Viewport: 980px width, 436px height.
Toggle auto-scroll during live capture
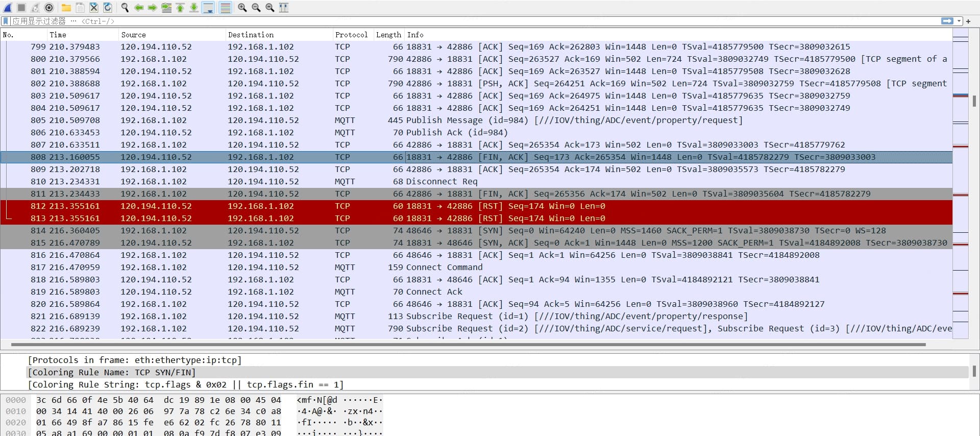tap(208, 8)
